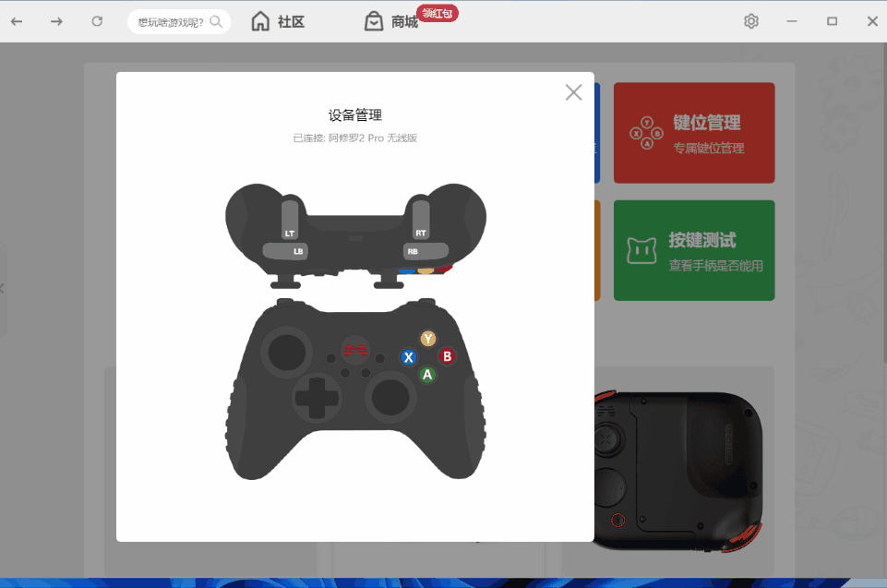This screenshot has height=588, width=887.
Task: Close the 设备管理 dialog
Action: (574, 92)
